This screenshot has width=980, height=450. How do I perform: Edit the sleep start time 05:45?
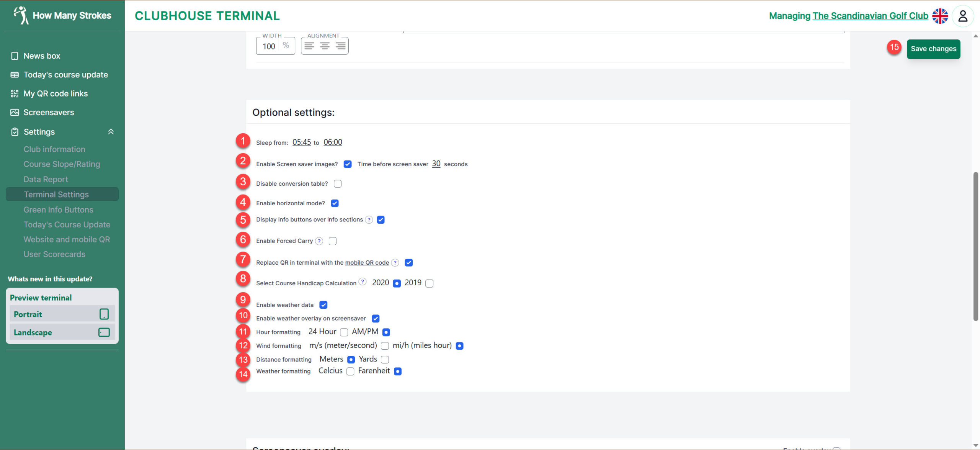[302, 142]
